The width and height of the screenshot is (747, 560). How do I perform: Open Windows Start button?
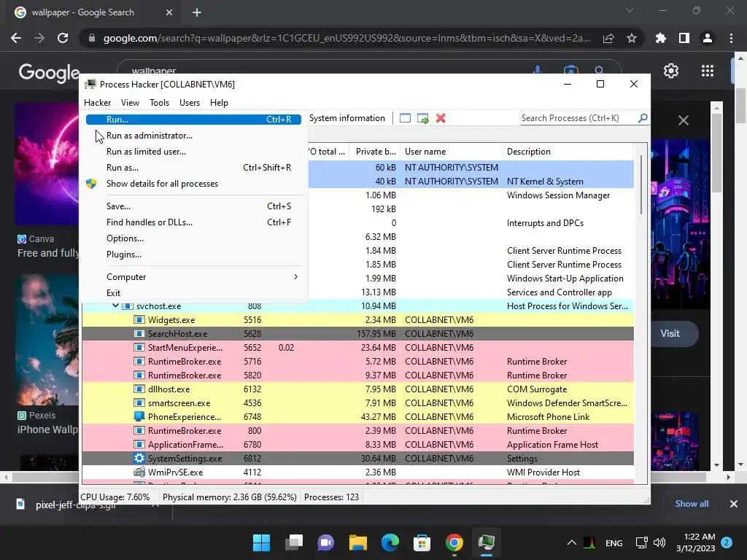pyautogui.click(x=262, y=542)
